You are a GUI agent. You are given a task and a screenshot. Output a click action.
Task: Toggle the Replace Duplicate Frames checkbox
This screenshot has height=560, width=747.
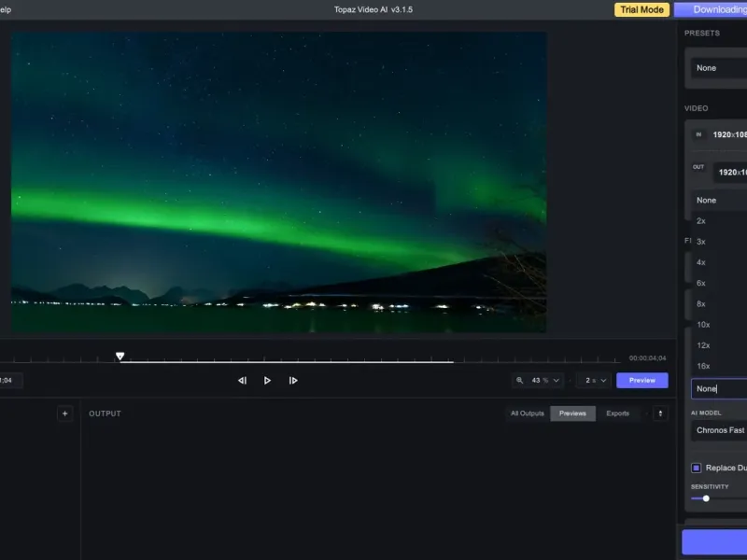point(697,468)
